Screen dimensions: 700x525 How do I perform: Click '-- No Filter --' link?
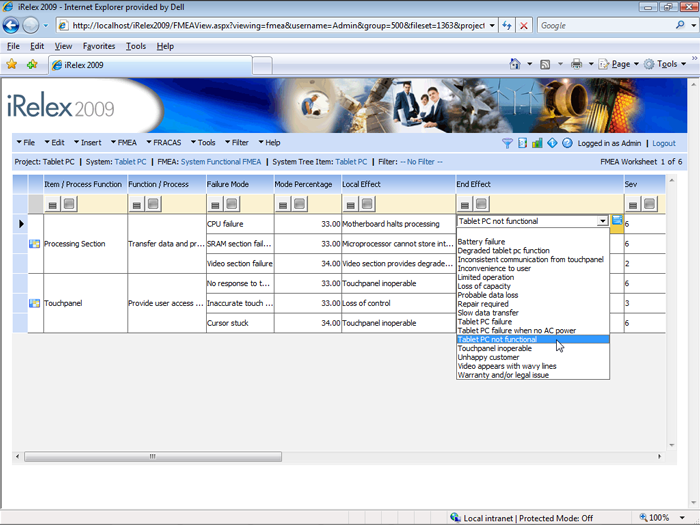[421, 162]
